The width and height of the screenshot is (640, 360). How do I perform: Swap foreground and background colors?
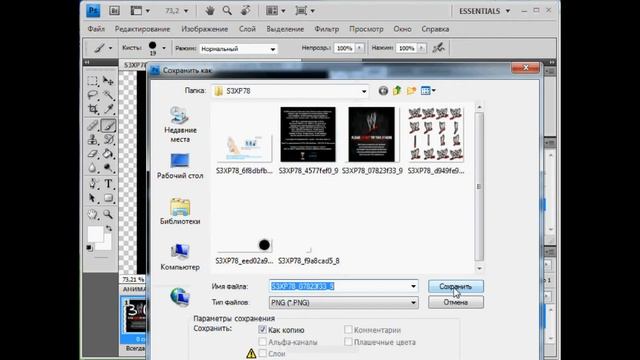pos(109,229)
